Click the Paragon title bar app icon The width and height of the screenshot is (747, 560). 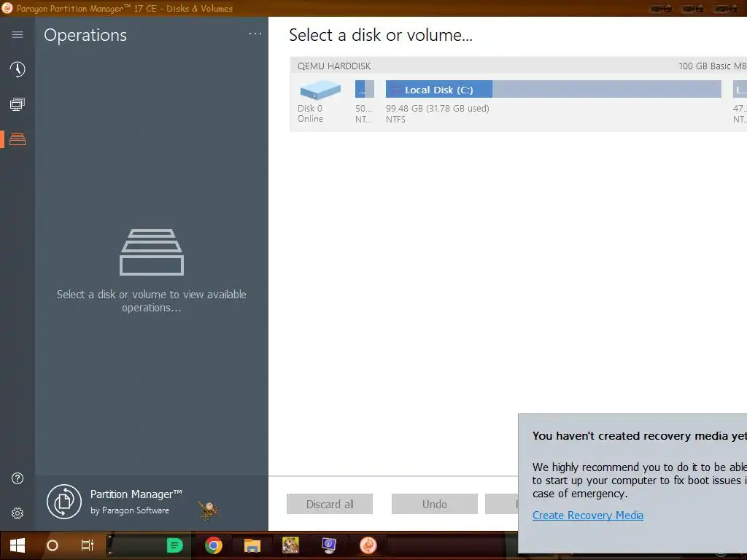click(x=7, y=8)
